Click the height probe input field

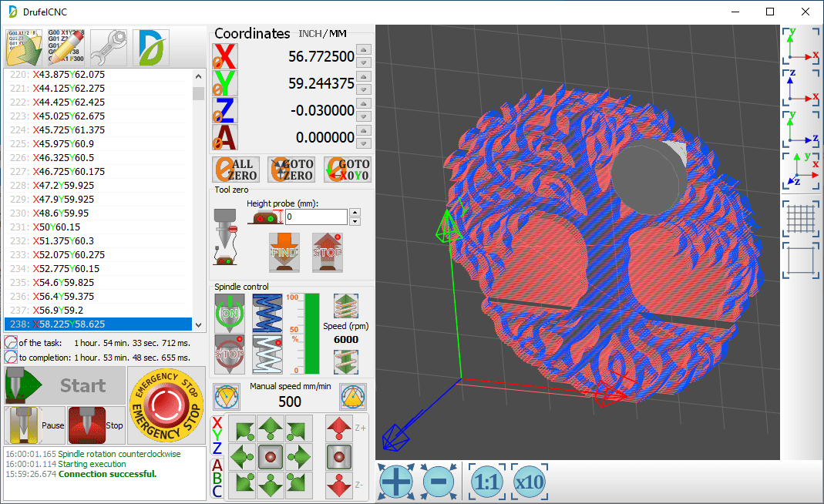pyautogui.click(x=316, y=217)
